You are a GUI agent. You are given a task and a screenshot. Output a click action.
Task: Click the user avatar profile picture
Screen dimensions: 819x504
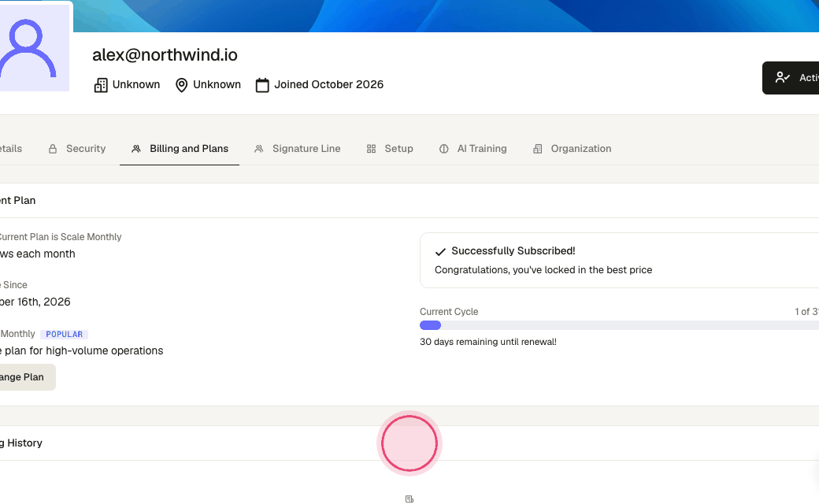pyautogui.click(x=35, y=48)
